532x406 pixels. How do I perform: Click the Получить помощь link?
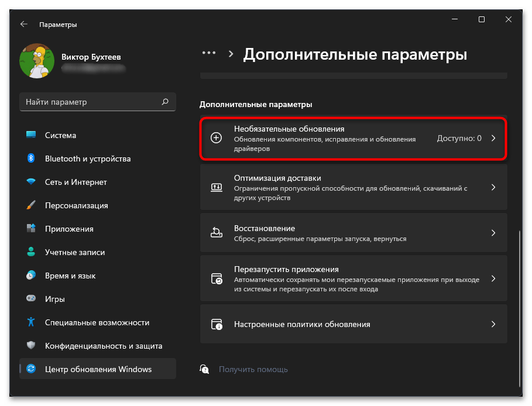[253, 369]
